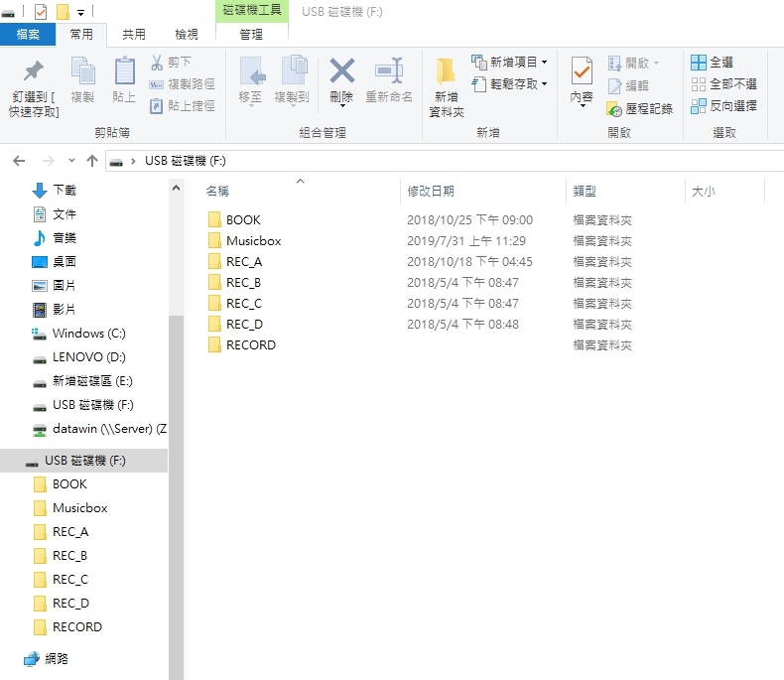Image resolution: width=784 pixels, height=680 pixels.
Task: Open New item (新增項目) dropdown
Action: pyautogui.click(x=509, y=62)
